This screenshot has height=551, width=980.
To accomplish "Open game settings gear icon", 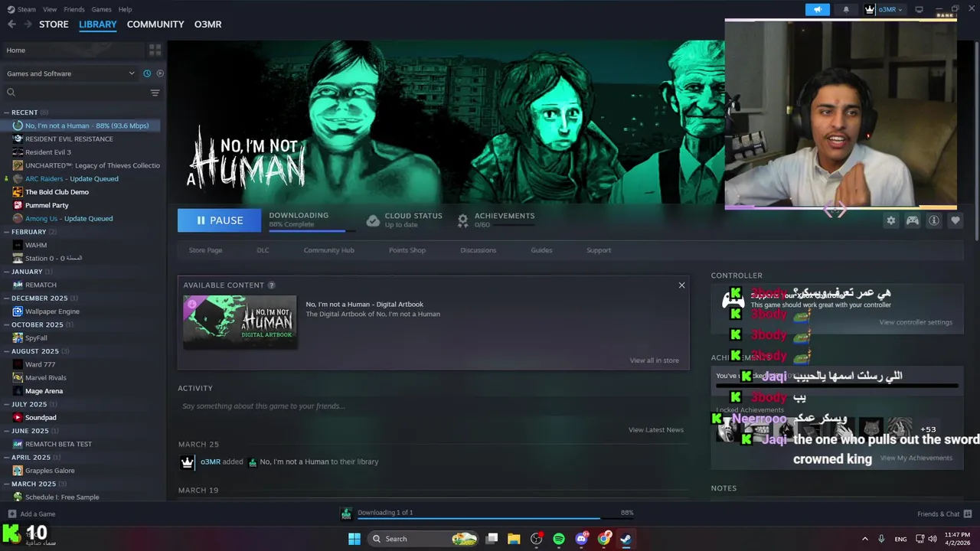I will click(x=890, y=220).
